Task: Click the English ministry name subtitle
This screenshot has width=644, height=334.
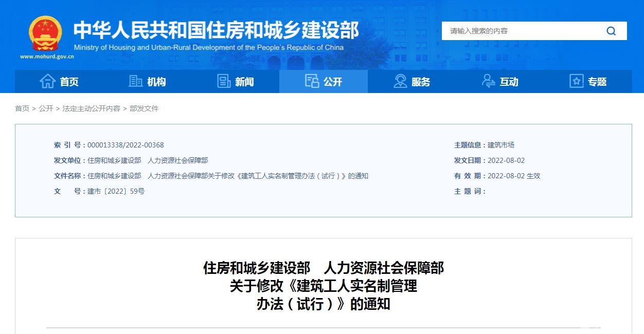Action: (209, 47)
